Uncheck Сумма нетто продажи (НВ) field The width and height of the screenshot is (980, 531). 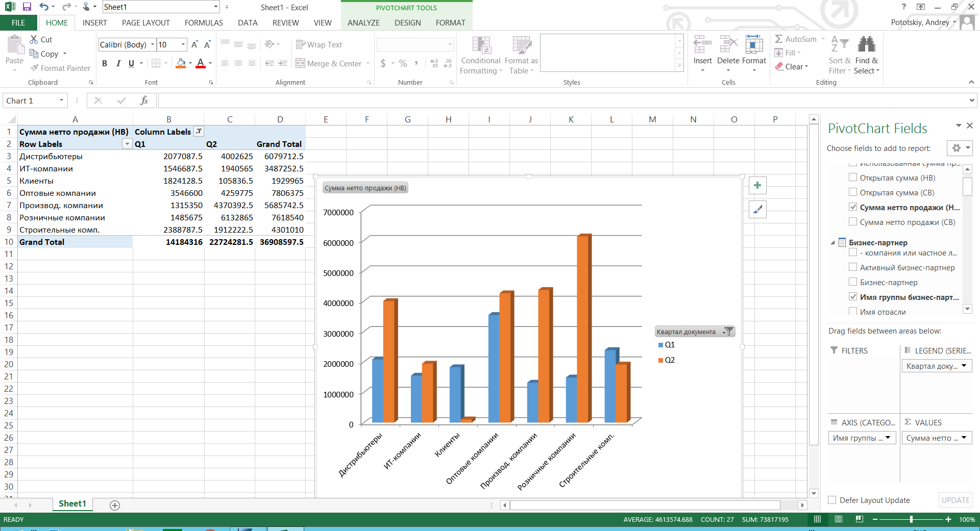852,207
